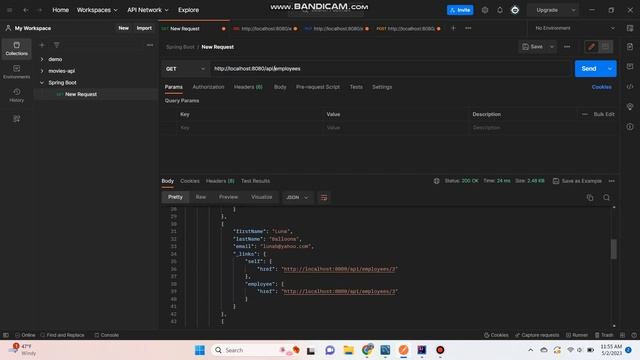Open the Send button dropdown arrow

click(x=609, y=69)
